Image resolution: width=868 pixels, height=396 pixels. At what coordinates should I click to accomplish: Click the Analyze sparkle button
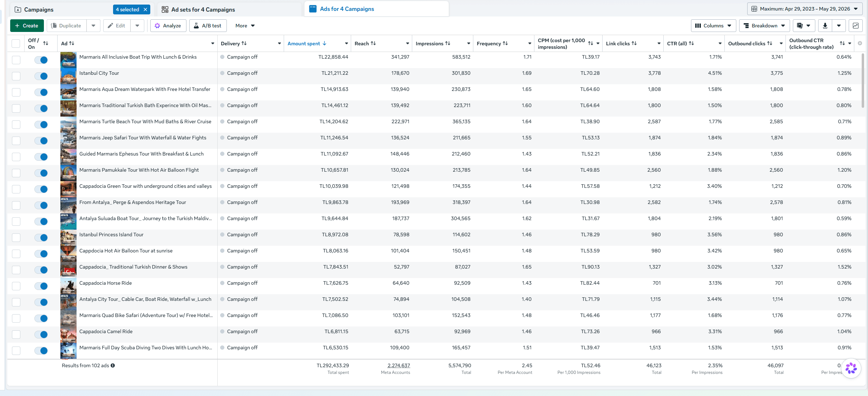click(168, 26)
